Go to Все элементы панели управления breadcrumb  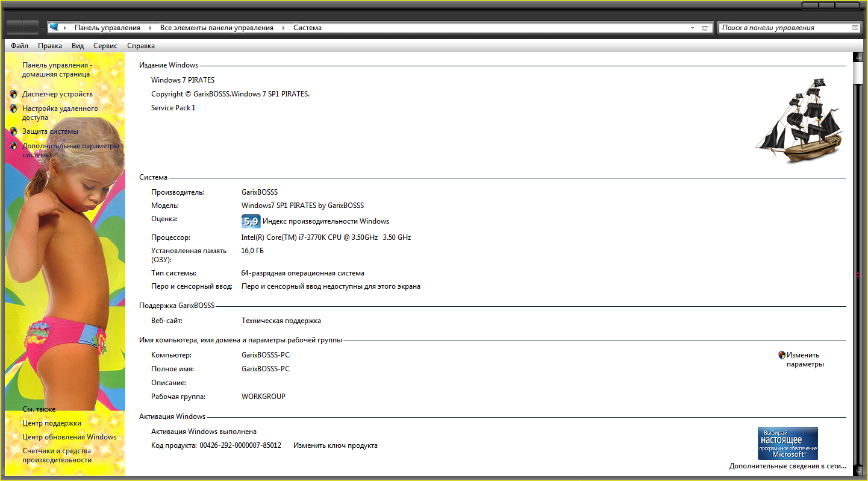pyautogui.click(x=217, y=28)
